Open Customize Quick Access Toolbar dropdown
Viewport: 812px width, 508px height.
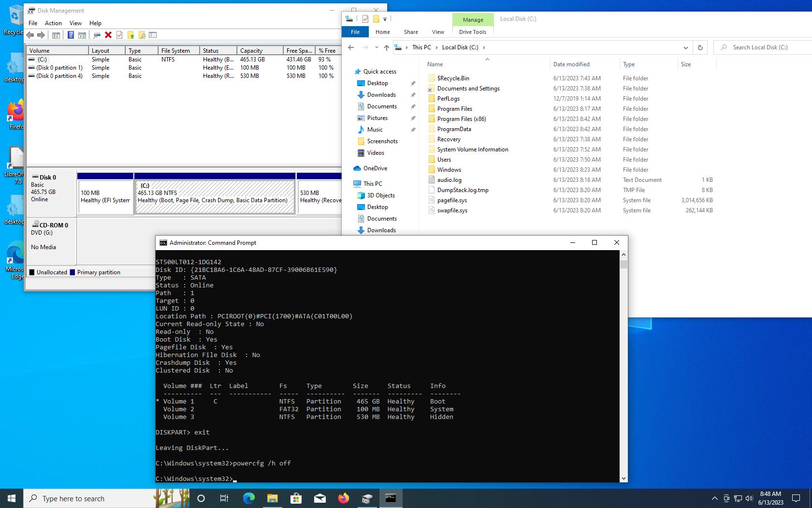point(385,19)
